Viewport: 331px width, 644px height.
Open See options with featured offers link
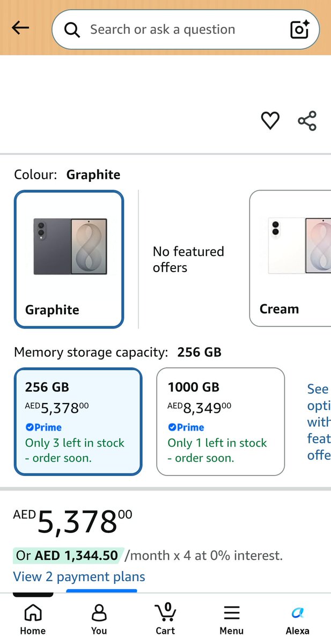tap(319, 422)
